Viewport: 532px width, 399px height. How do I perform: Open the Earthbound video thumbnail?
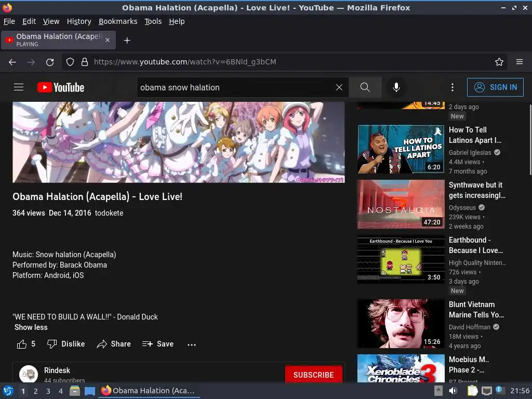(401, 259)
